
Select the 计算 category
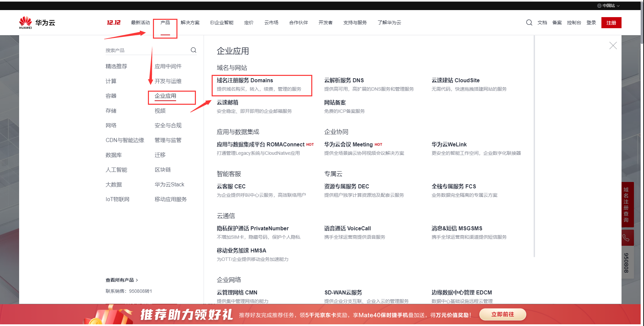click(111, 81)
